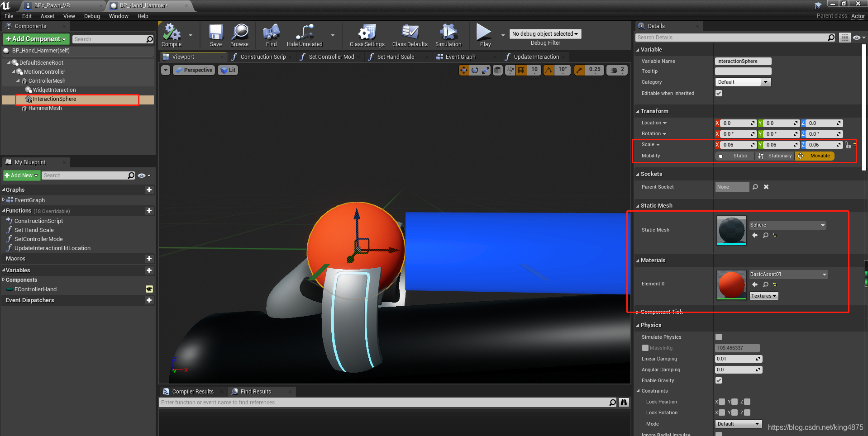Click the Add New button in My Blueprint

21,175
